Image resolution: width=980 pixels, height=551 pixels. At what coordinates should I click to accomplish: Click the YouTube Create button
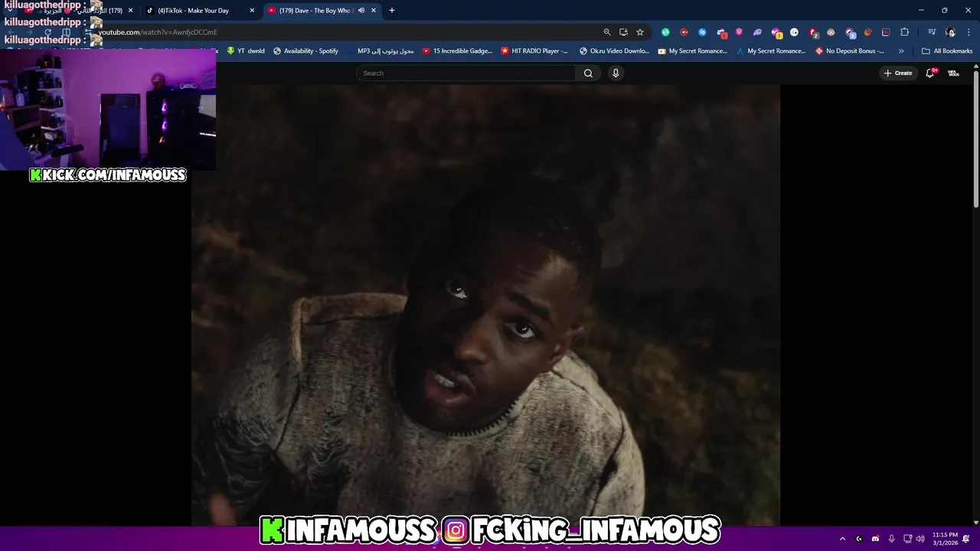coord(898,73)
